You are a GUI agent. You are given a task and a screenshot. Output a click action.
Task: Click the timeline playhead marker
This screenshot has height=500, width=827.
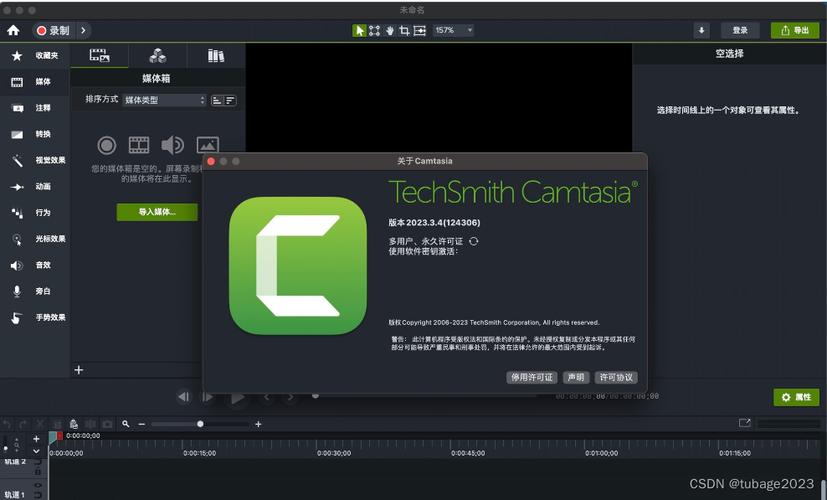coord(55,436)
